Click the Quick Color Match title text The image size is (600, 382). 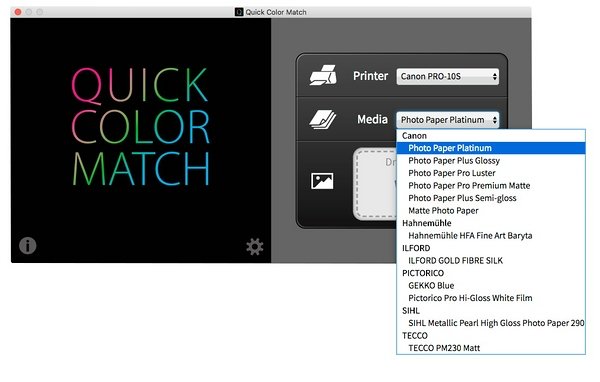tap(276, 12)
